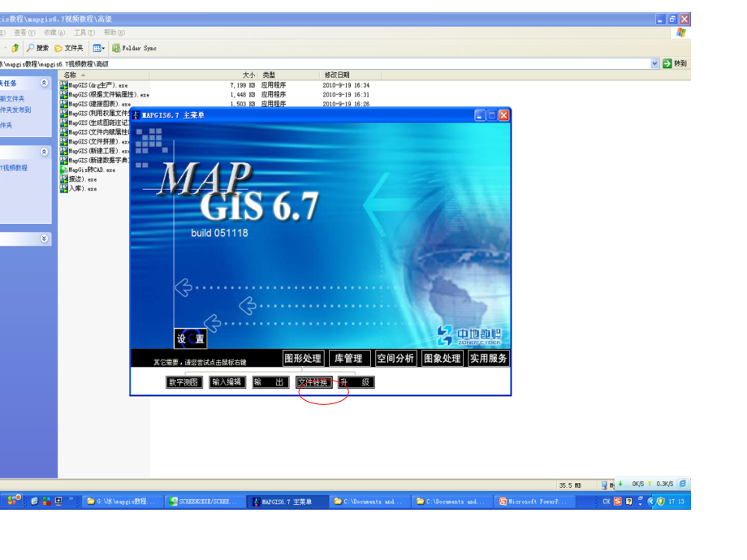This screenshot has width=747, height=560.
Task: Sort files by 大小 column header
Action: click(204, 75)
